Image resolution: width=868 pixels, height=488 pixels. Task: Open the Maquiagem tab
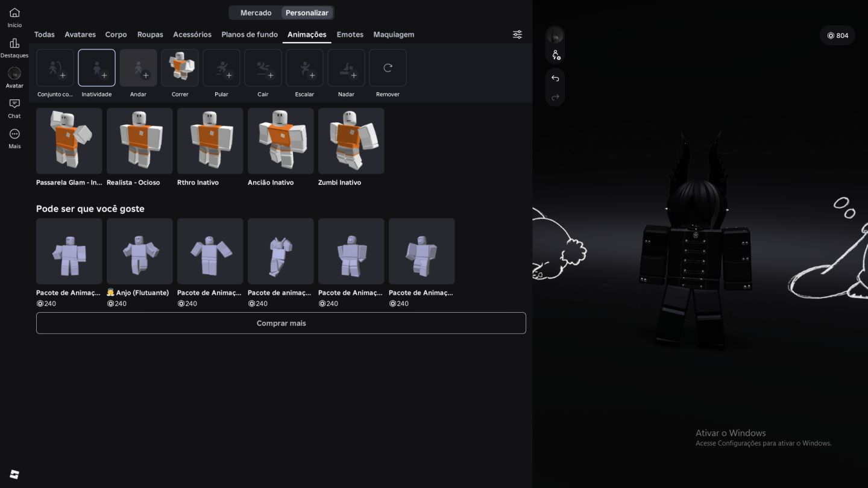(394, 34)
